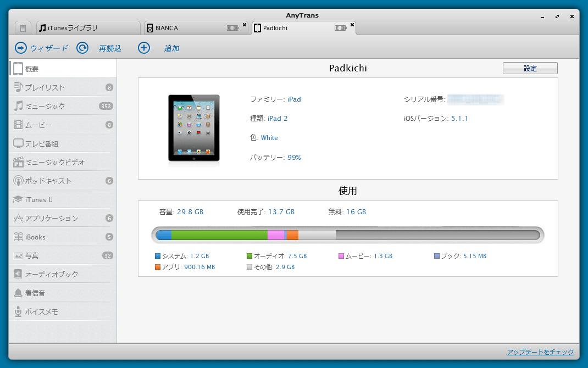This screenshot has width=588, height=368.
Task: Click the iPod icon on BIANCA tab
Action: coord(149,28)
